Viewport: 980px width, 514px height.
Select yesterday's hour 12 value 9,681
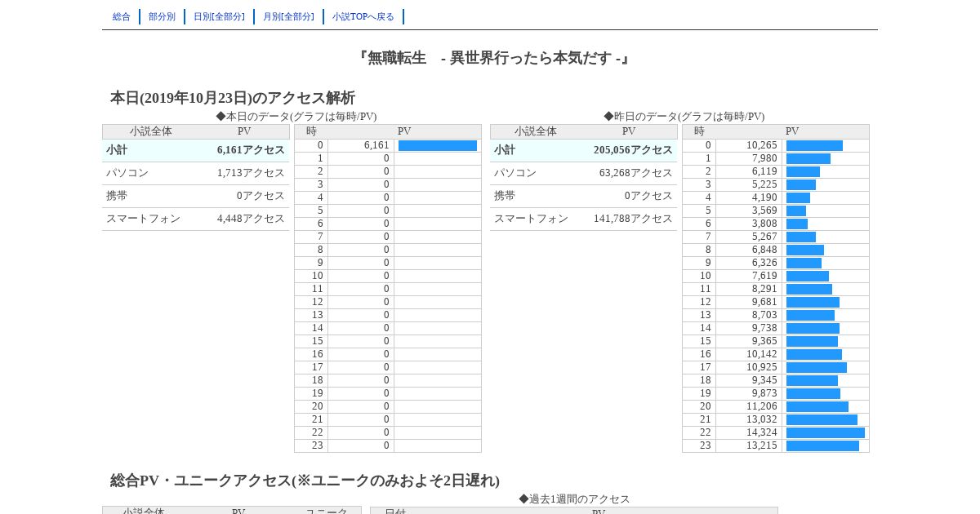click(x=764, y=302)
